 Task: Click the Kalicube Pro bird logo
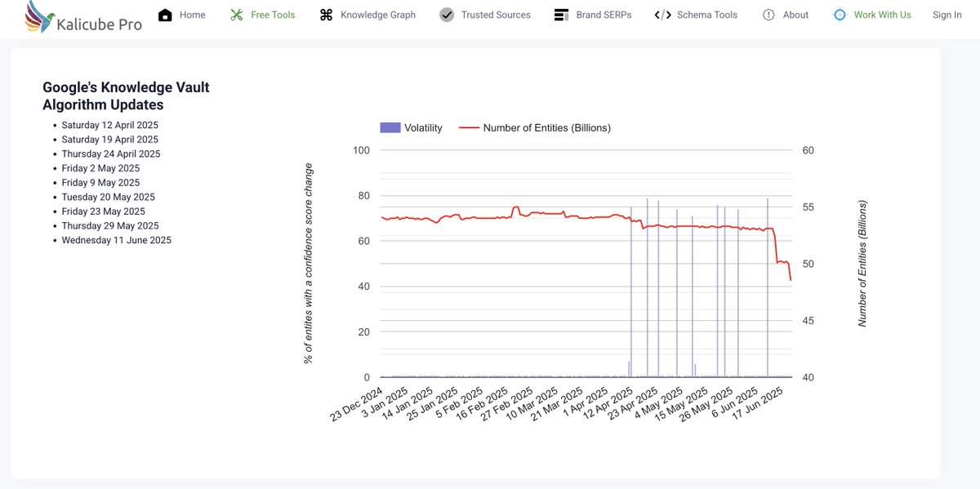click(40, 16)
